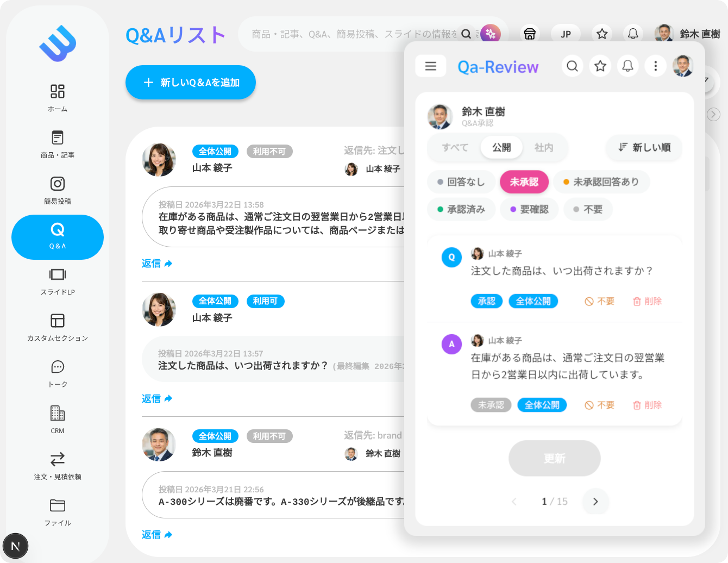
Task: Open the ファイル section in the sidebar
Action: tap(57, 511)
